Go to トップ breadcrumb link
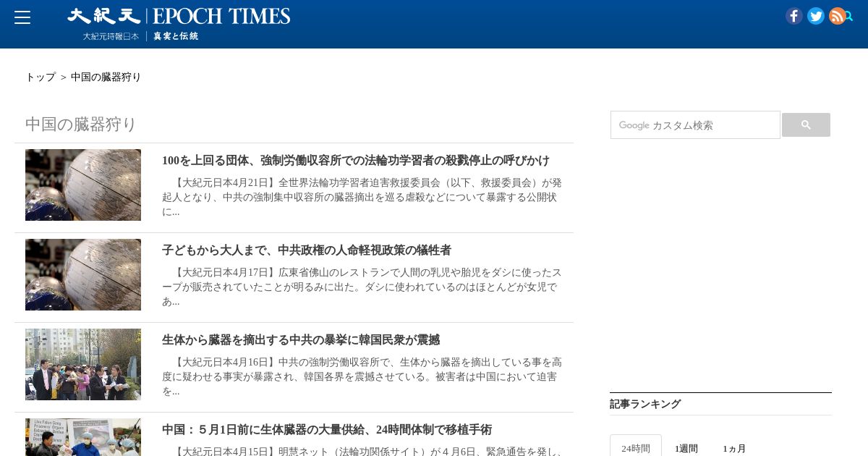This screenshot has width=868, height=456. [41, 77]
